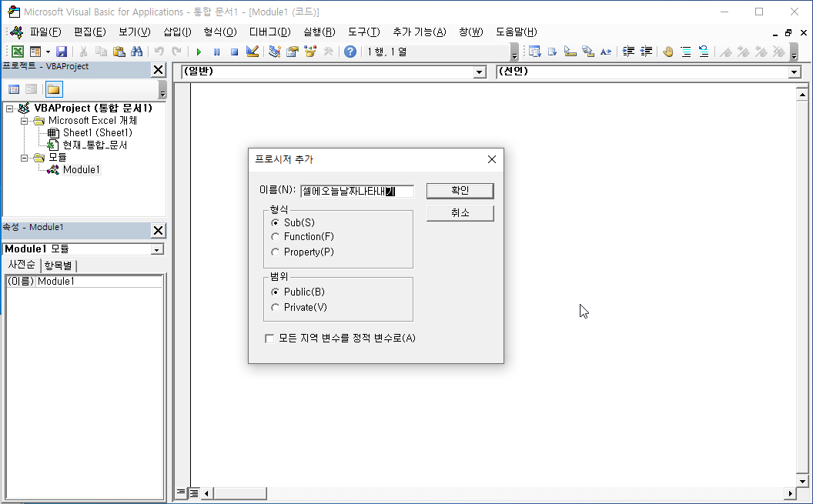The width and height of the screenshot is (813, 504).
Task: Click the Indent icon on the Edit toolbar
Action: 627,51
